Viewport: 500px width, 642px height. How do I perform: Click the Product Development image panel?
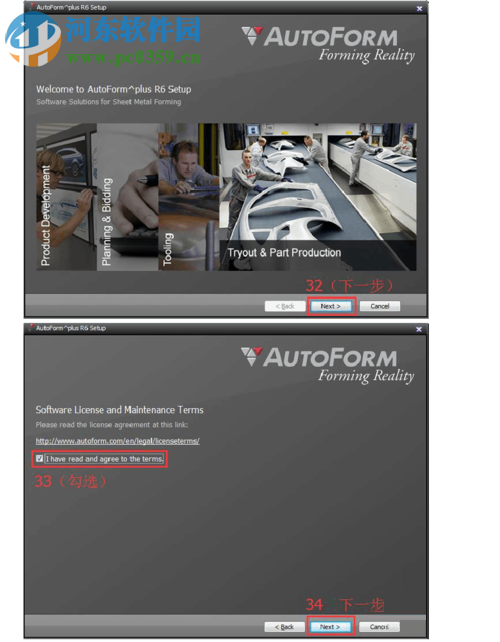[66, 197]
